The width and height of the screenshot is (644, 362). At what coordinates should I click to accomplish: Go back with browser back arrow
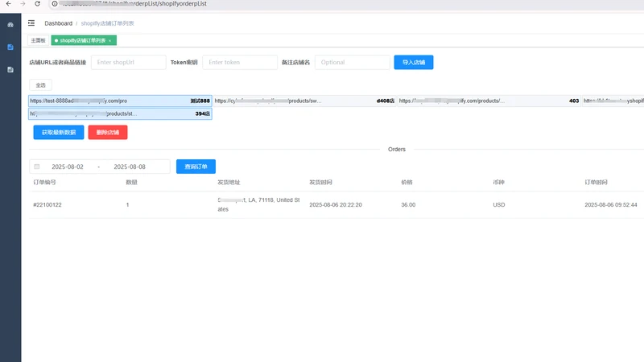[9, 4]
